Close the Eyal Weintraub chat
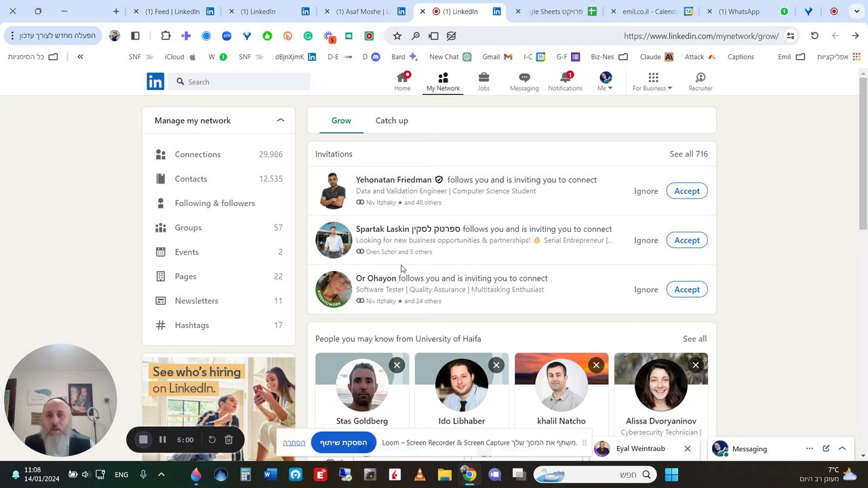The image size is (868, 488). (687, 449)
